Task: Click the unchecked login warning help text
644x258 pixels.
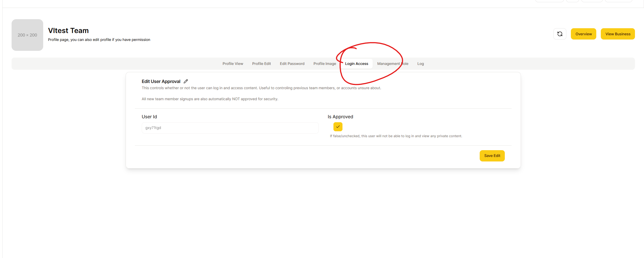Action: point(396,136)
